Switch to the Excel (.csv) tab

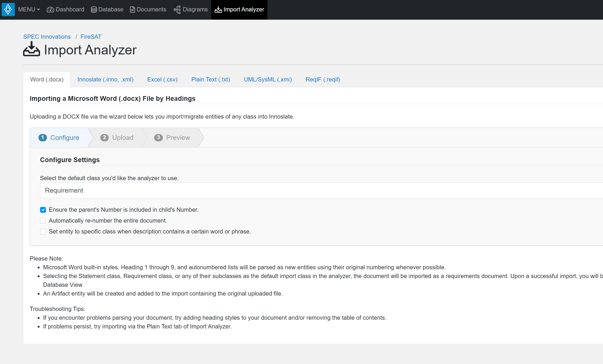(162, 80)
